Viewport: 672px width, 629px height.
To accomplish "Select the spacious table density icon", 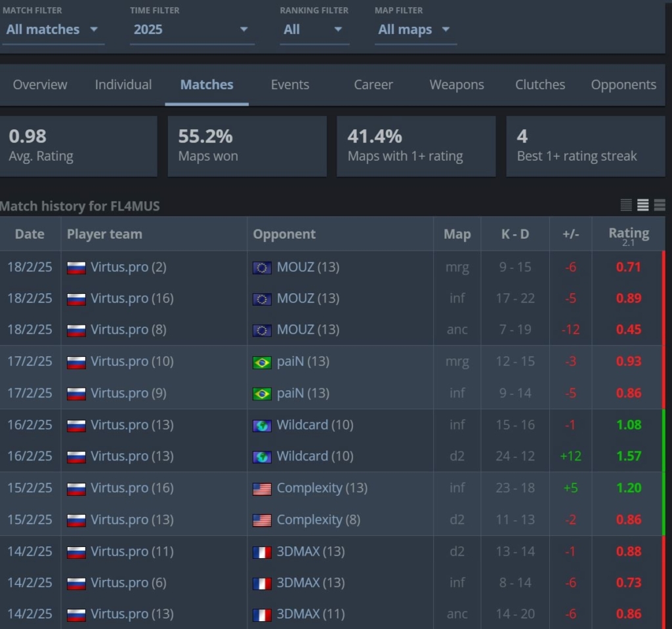I will click(x=660, y=205).
